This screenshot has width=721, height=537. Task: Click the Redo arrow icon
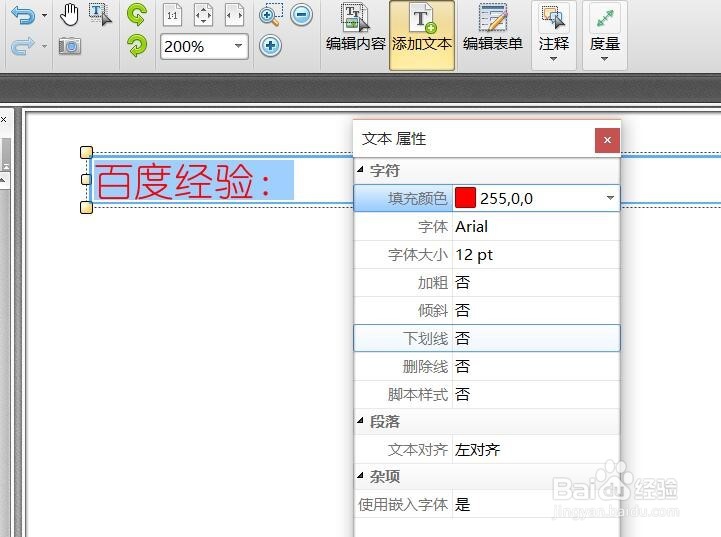pos(23,46)
